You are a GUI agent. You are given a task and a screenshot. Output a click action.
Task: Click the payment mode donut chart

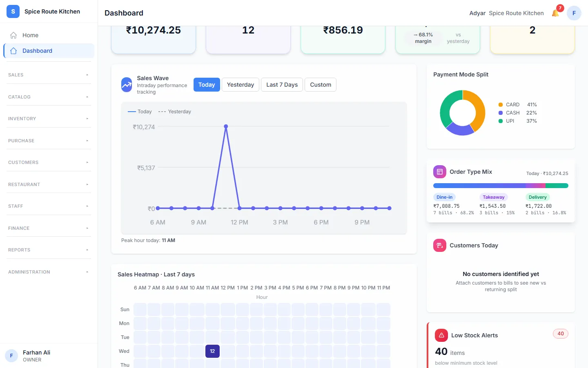[x=463, y=113]
